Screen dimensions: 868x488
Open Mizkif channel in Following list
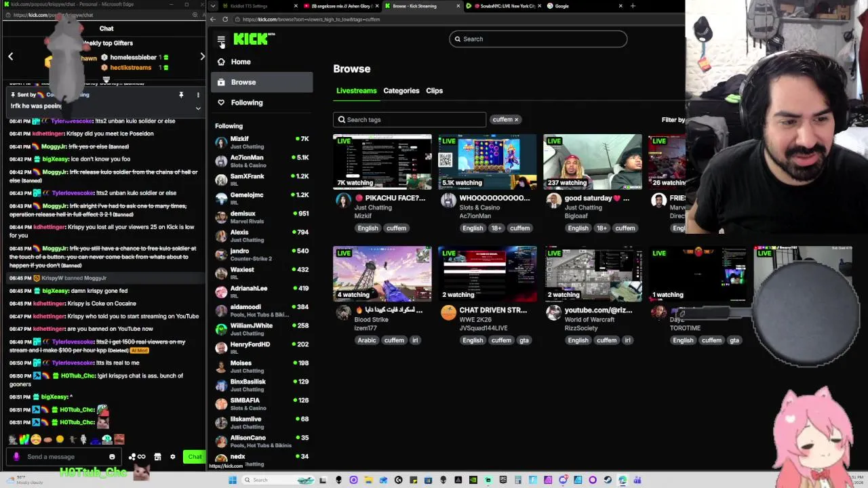261,142
